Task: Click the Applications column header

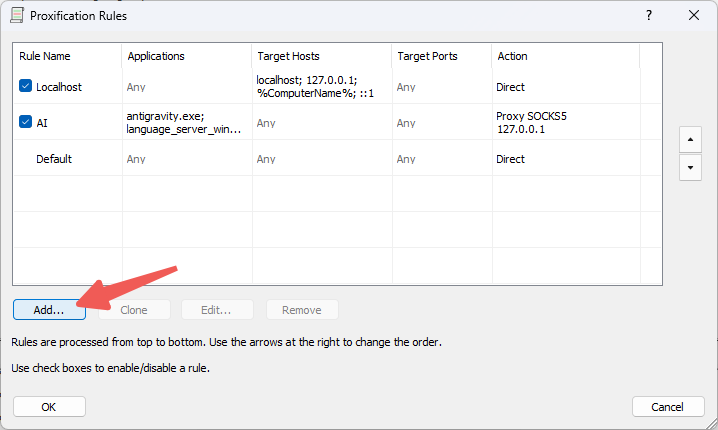Action: (156, 56)
